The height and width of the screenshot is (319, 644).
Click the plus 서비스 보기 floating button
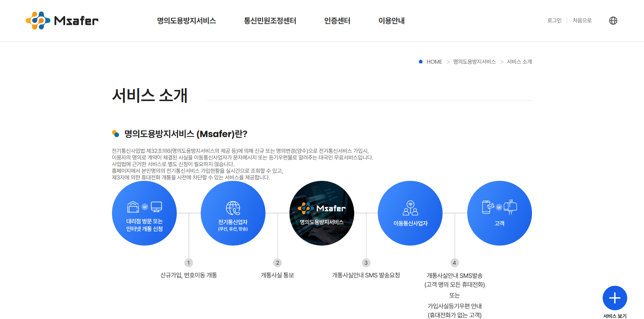tap(615, 298)
